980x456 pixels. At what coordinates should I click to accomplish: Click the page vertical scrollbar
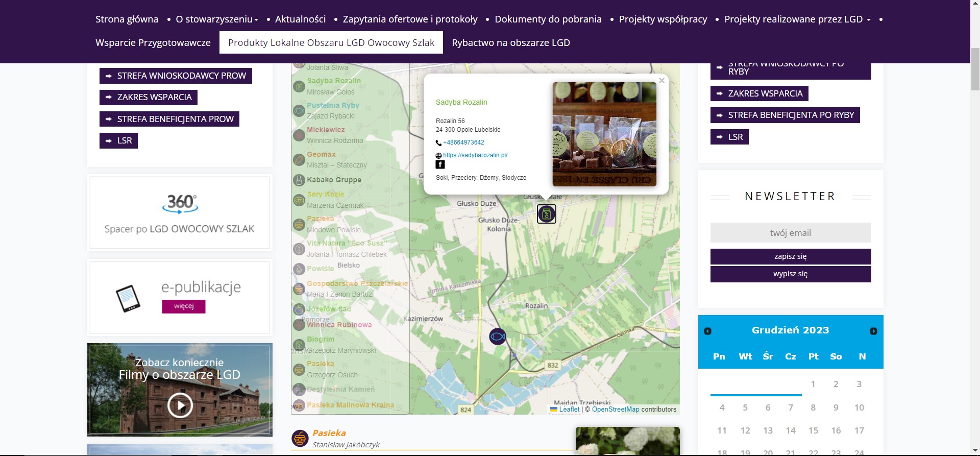[975, 69]
